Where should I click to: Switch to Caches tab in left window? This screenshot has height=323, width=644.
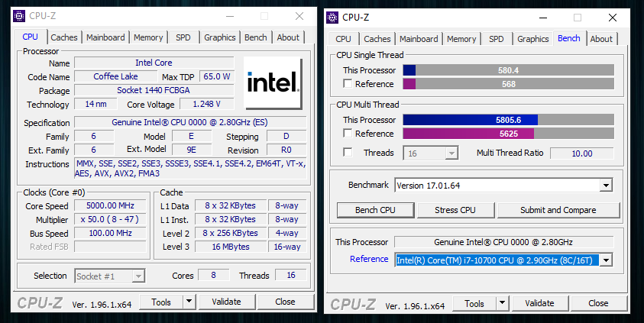64,37
